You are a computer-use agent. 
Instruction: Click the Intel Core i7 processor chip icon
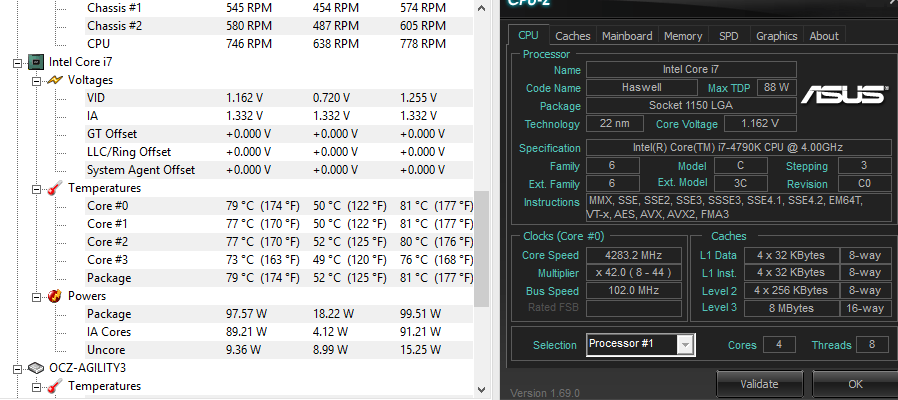36,62
